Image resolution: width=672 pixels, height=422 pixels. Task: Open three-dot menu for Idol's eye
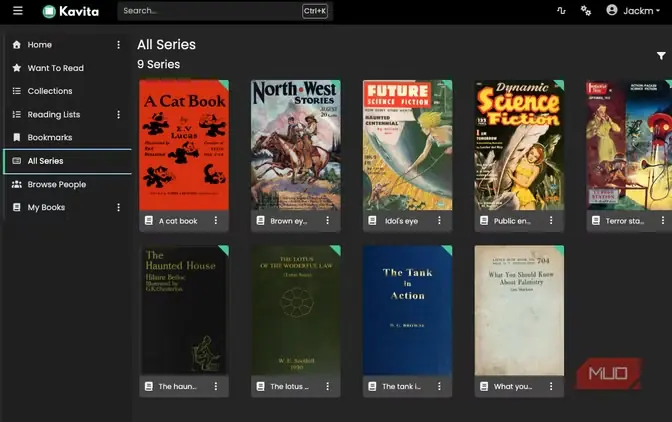coord(439,220)
